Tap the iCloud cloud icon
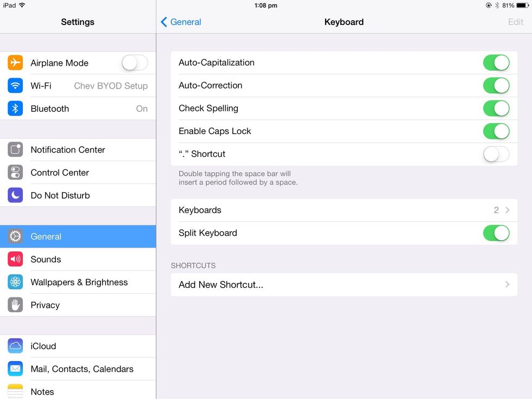The height and width of the screenshot is (399, 532). [15, 346]
